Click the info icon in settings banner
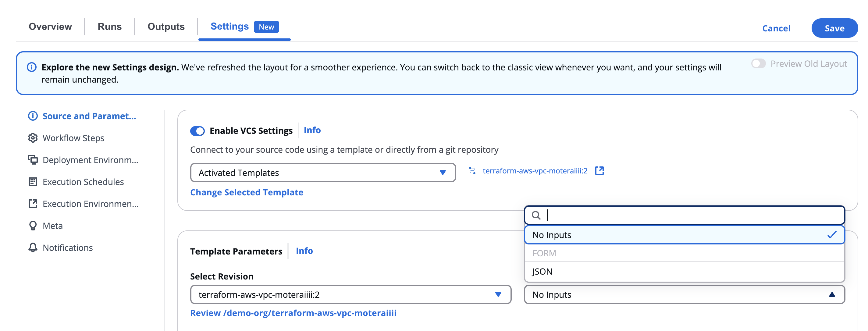 click(x=32, y=67)
